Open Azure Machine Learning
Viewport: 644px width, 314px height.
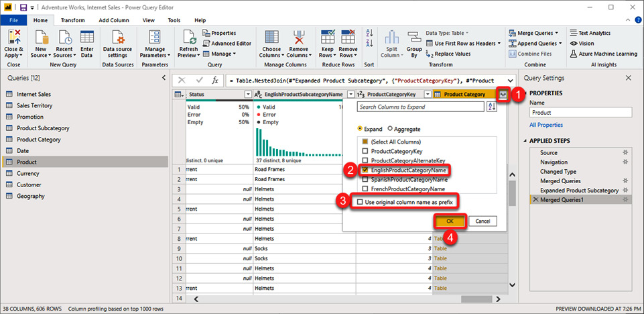604,54
